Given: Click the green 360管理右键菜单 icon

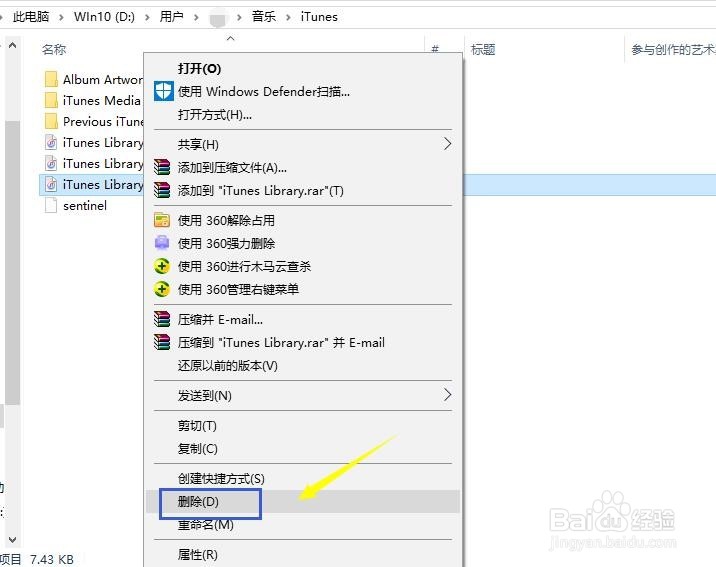Looking at the screenshot, I should pyautogui.click(x=162, y=289).
